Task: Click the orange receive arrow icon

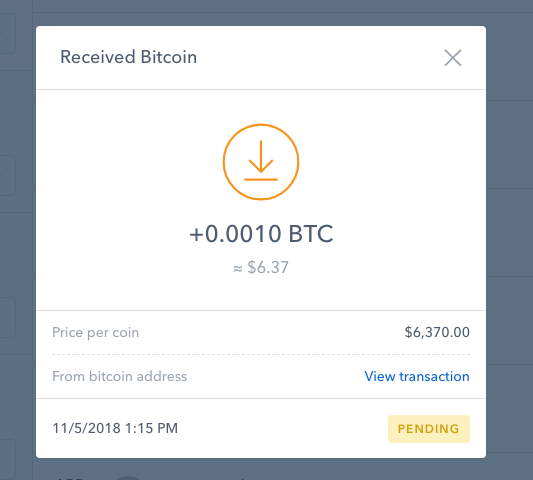Action: (261, 162)
